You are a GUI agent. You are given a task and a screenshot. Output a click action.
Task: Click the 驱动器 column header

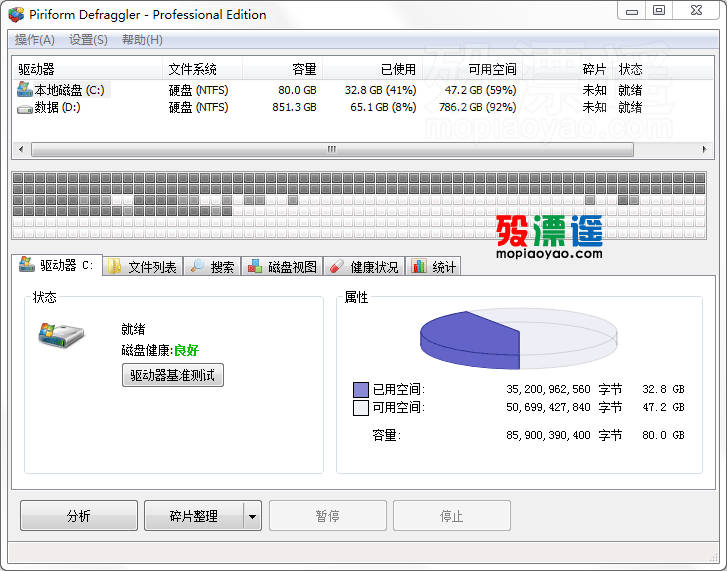click(87, 70)
